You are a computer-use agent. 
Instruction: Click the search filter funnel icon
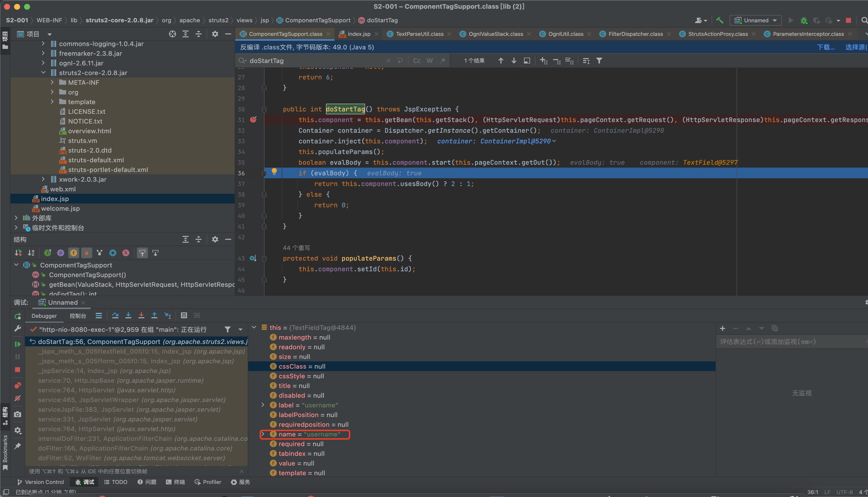click(x=599, y=60)
